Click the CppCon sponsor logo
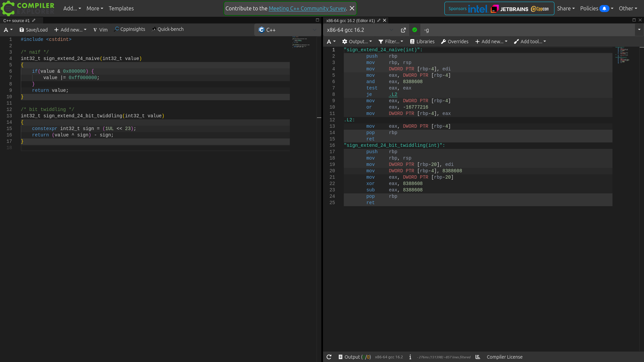 (540, 9)
